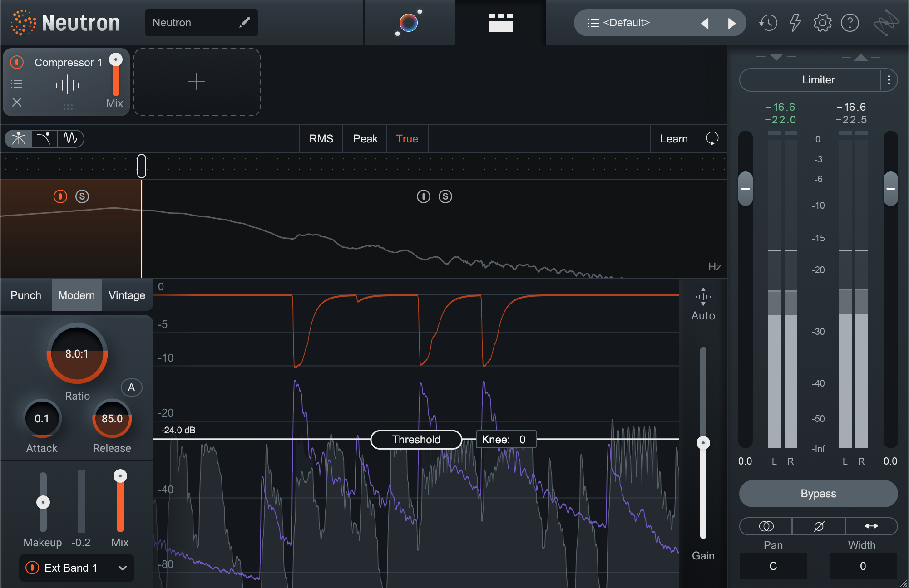Click the Release knob at 85.0

pos(112,418)
